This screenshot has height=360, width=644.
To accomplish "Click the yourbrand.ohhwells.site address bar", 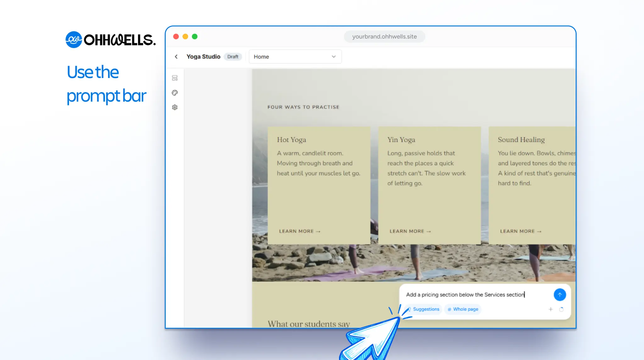I will [x=385, y=36].
